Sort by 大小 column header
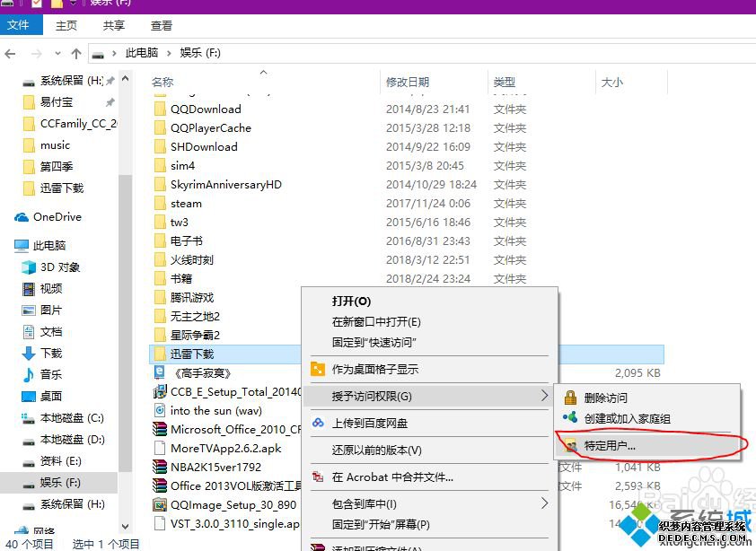The image size is (756, 551). [x=612, y=82]
